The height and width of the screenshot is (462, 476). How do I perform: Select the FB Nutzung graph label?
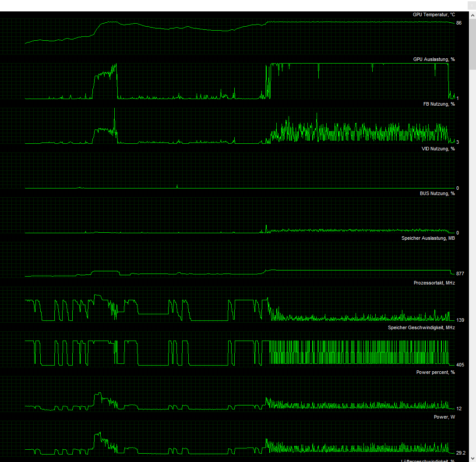[x=439, y=104]
